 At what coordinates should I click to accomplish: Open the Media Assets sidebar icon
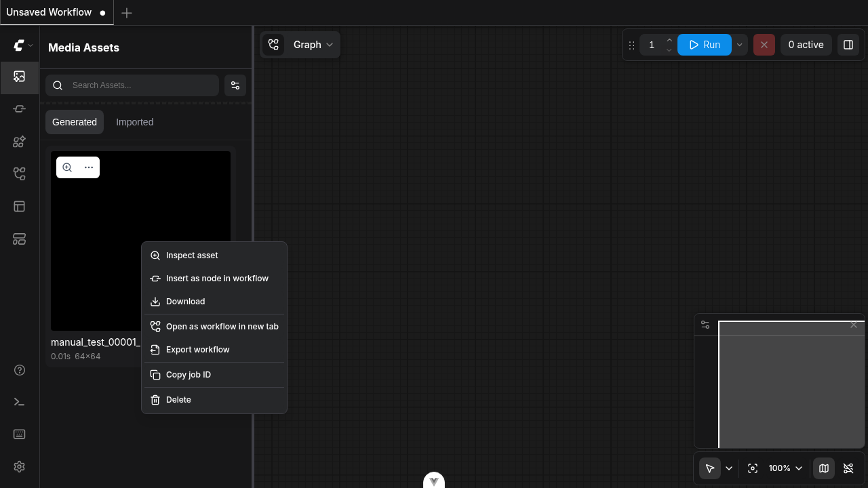pyautogui.click(x=19, y=77)
